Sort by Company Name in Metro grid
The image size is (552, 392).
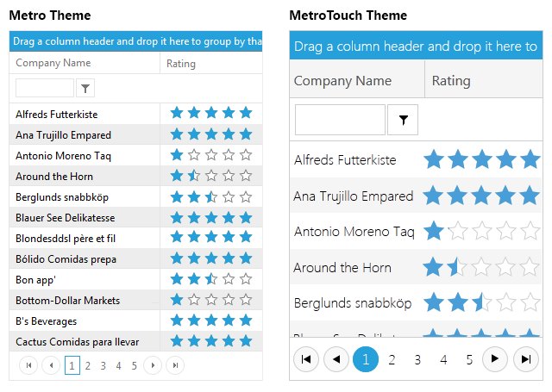53,63
